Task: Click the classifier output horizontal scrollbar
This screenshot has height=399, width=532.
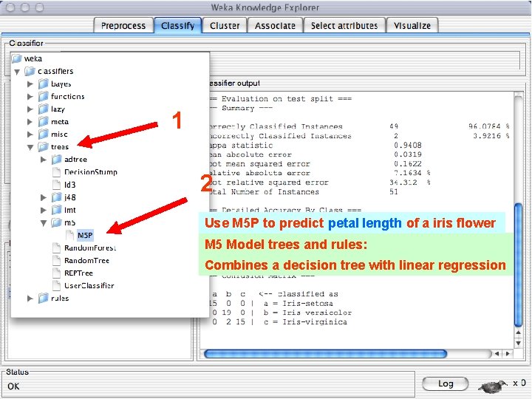Action: [x=325, y=354]
